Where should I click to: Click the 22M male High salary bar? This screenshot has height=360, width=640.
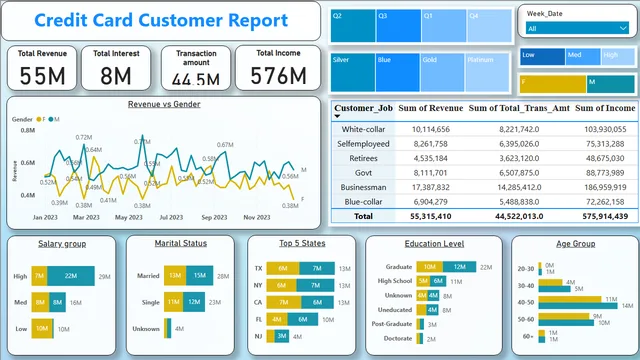[x=71, y=276]
